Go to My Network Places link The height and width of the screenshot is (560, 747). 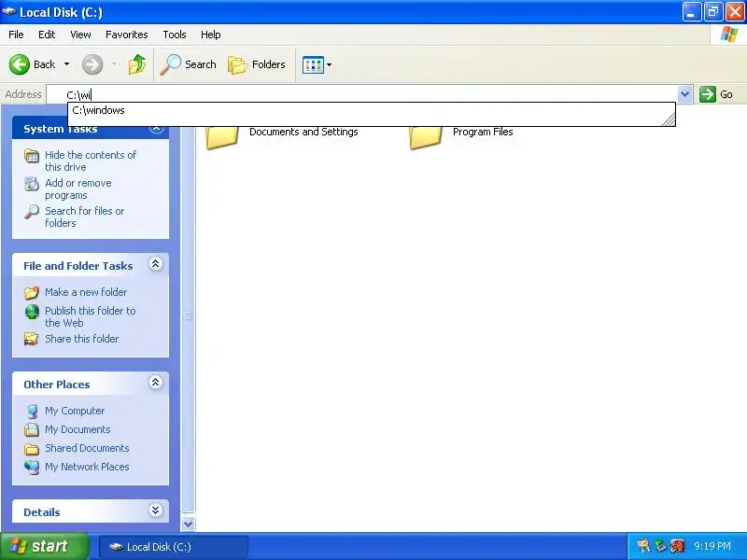tap(87, 467)
